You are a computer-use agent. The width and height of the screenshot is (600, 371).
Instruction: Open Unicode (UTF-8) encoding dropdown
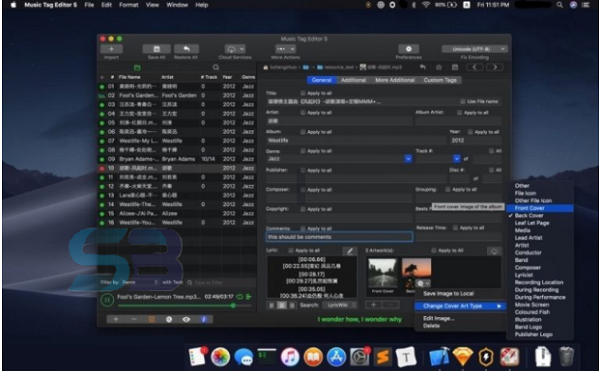tap(474, 49)
